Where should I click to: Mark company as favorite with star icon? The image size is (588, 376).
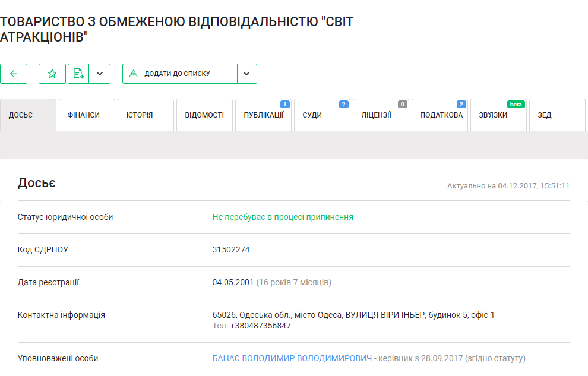[52, 74]
